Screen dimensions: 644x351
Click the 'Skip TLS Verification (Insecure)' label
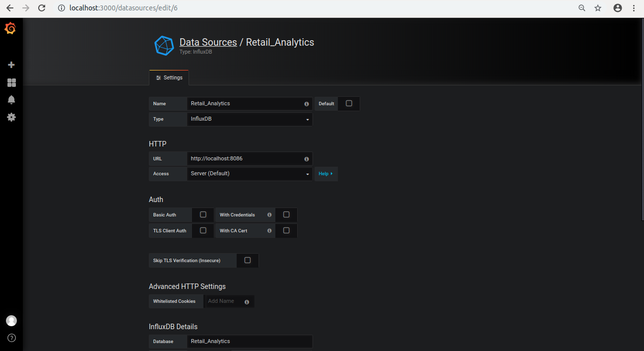[x=187, y=261]
